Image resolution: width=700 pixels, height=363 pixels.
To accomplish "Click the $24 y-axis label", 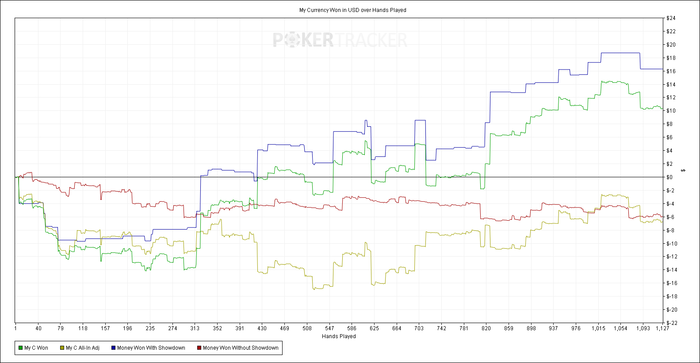I will coord(671,18).
